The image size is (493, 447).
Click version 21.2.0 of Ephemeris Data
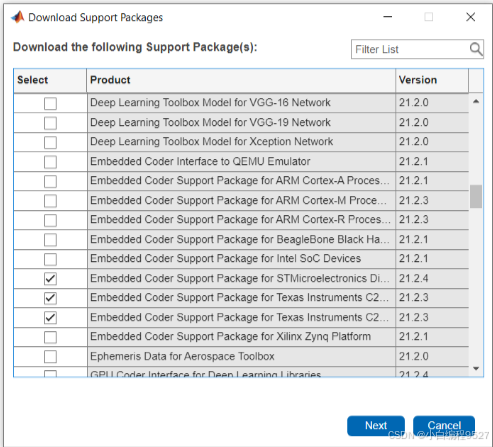click(x=414, y=356)
